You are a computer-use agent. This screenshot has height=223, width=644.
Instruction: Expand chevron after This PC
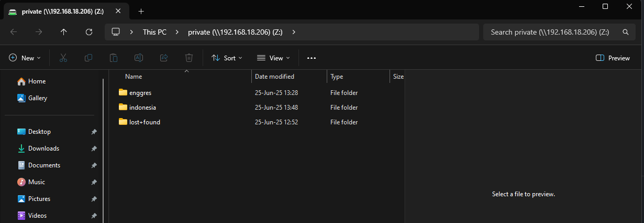(x=177, y=32)
